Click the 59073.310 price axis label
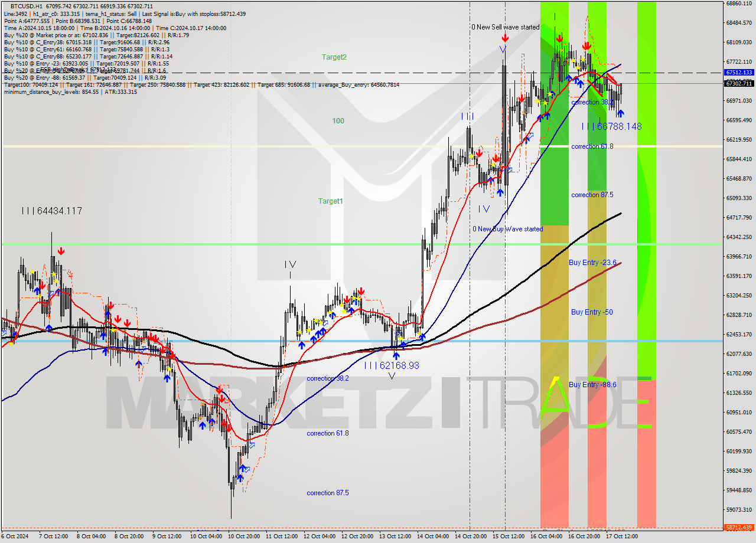Image resolution: width=756 pixels, height=543 pixels. pyautogui.click(x=739, y=510)
